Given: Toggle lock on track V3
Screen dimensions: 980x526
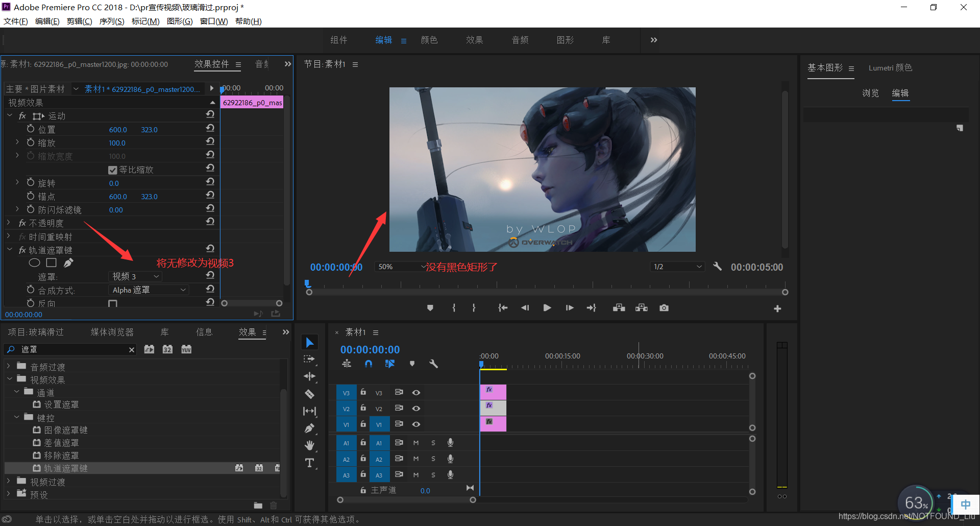Looking at the screenshot, I should tap(363, 392).
